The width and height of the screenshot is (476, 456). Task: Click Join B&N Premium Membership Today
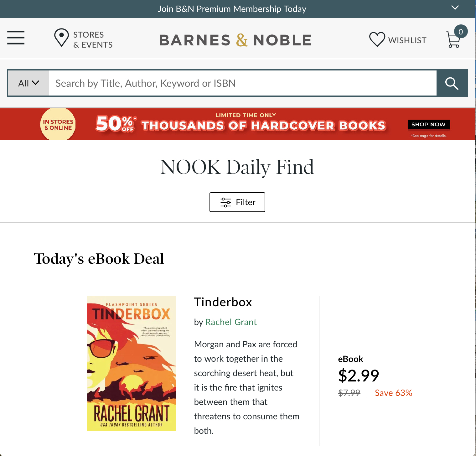pos(232,9)
